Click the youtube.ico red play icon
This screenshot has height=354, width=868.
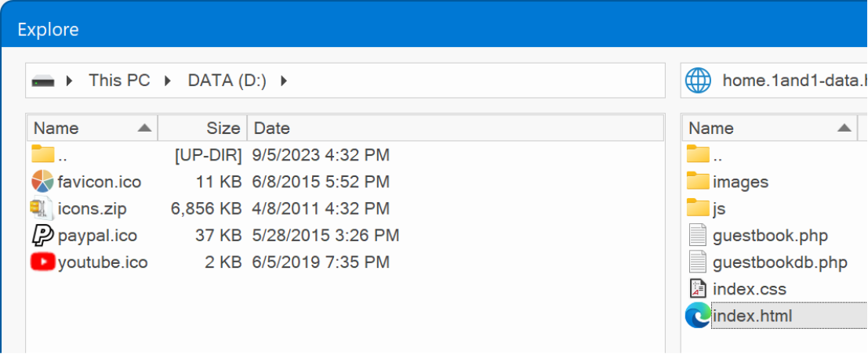(x=42, y=262)
